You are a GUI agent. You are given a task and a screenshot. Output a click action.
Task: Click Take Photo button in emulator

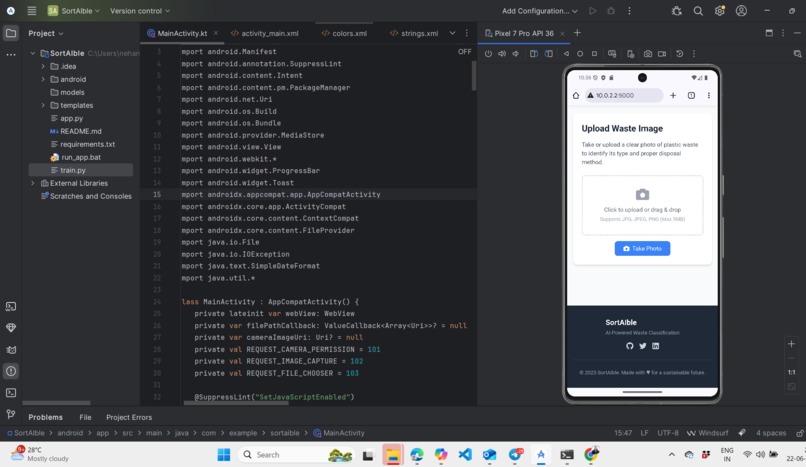tap(642, 249)
